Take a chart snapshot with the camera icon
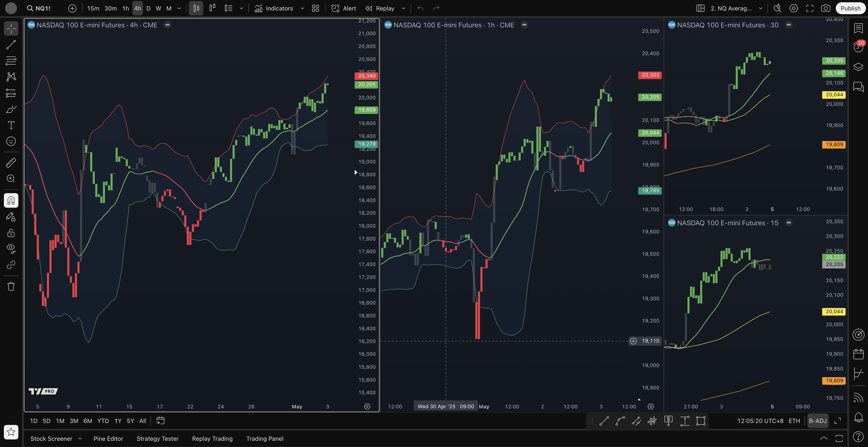The image size is (868, 447). [825, 8]
